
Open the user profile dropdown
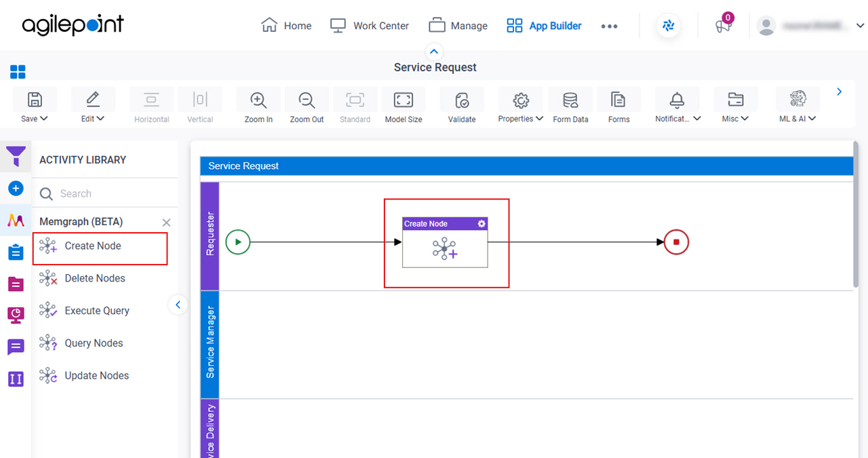pos(860,26)
